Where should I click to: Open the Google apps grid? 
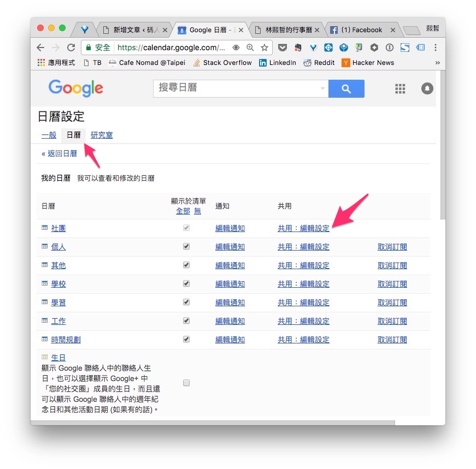400,88
